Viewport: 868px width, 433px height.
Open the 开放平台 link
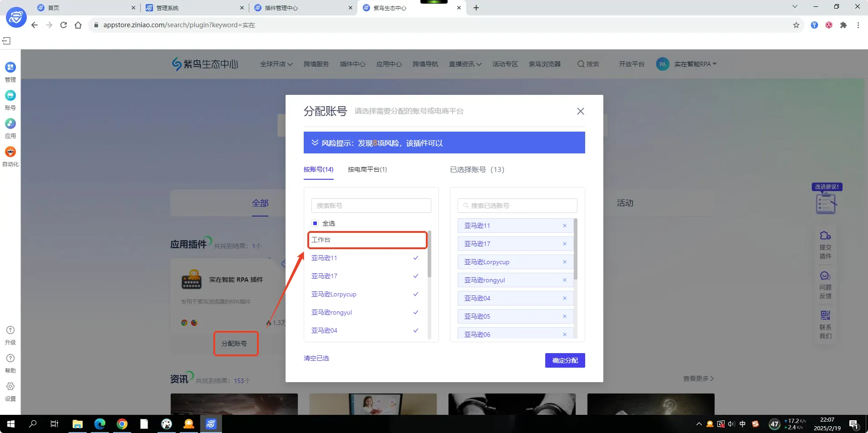coord(631,64)
